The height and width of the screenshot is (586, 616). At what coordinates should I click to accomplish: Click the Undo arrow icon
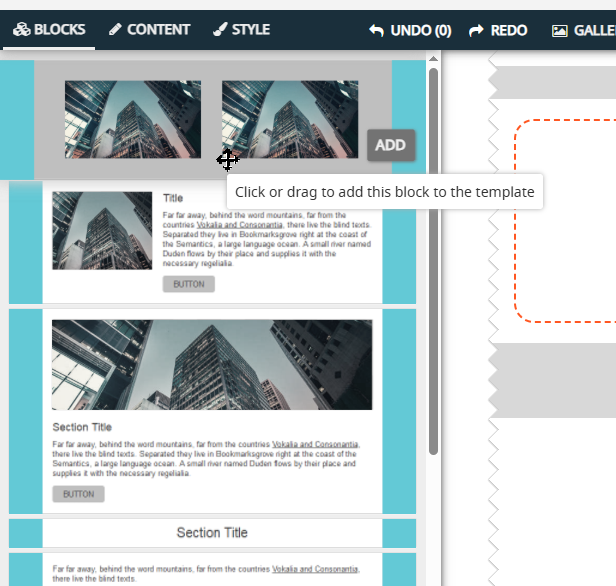point(376,30)
